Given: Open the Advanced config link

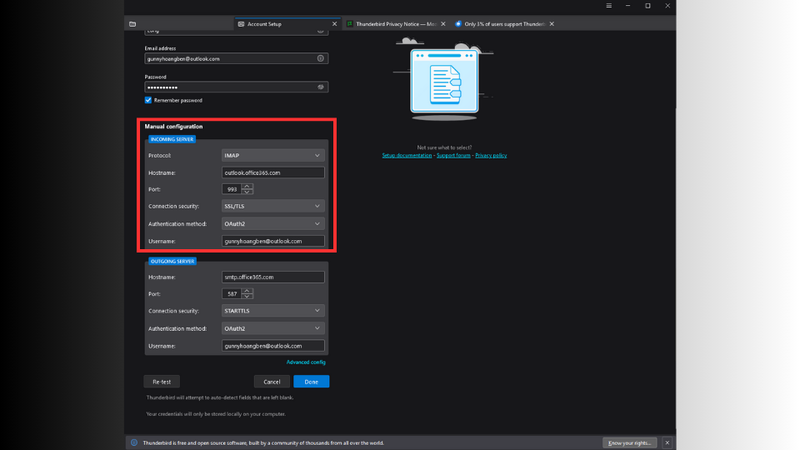Looking at the screenshot, I should pos(306,362).
